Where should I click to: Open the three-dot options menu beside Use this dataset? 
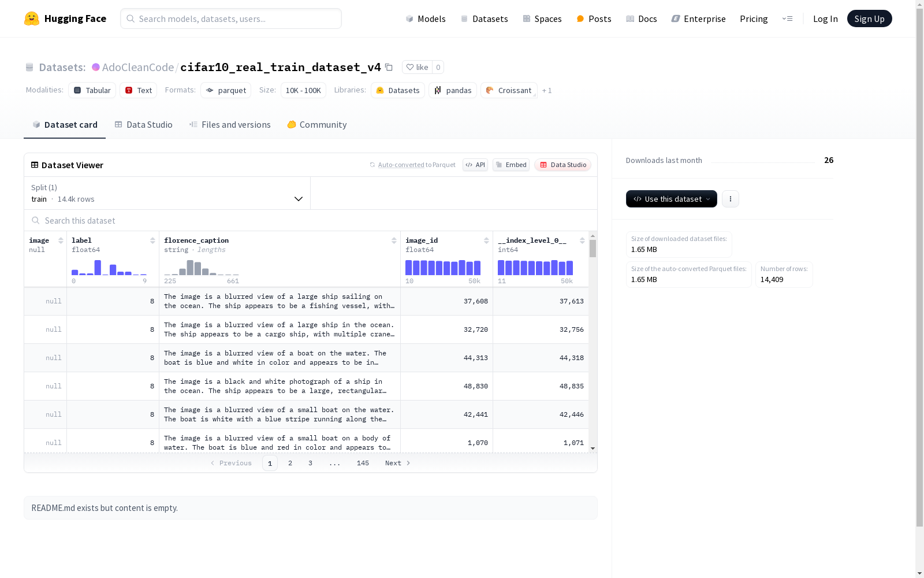[x=731, y=199]
